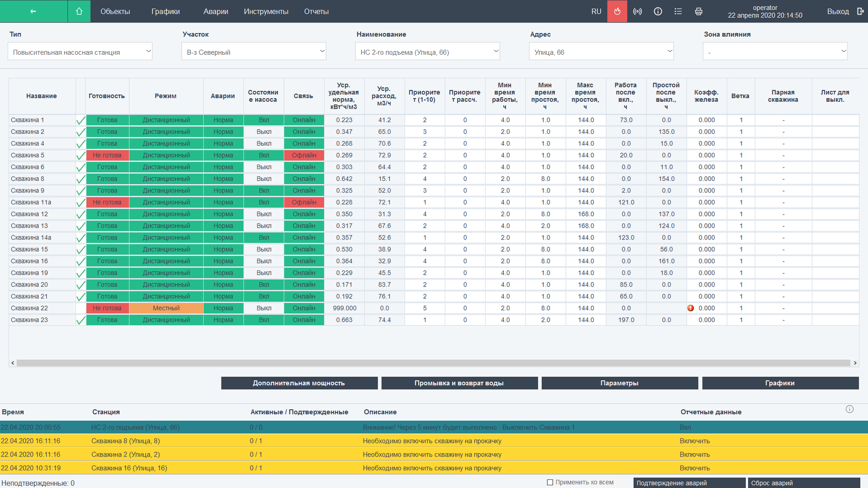Image resolution: width=868 pixels, height=488 pixels.
Task: Toggle green checkmark for Скважина 1
Action: pos(80,121)
